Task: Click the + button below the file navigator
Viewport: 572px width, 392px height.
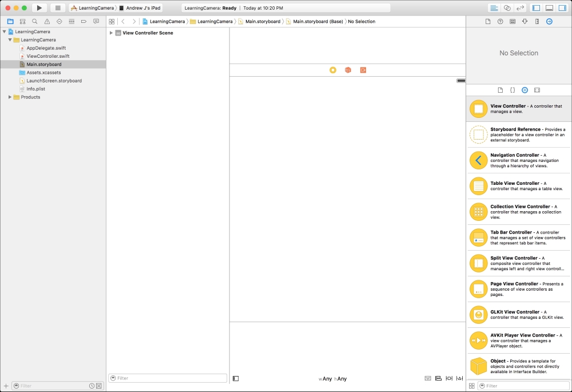Action: tap(5, 386)
